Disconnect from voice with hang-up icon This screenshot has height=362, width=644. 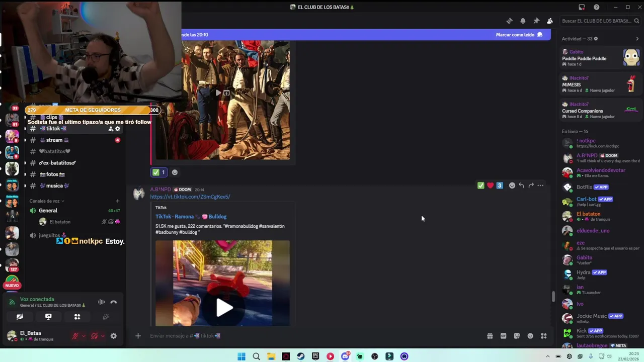114,302
